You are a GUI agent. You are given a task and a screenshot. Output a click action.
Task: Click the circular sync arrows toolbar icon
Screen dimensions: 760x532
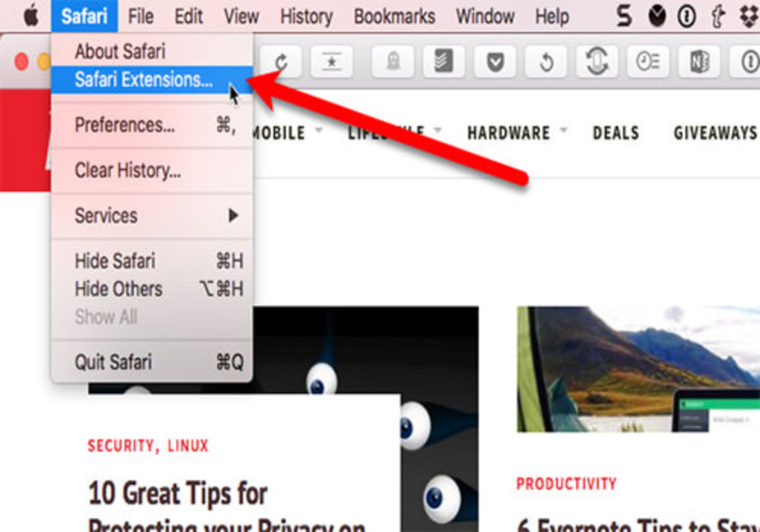(x=597, y=61)
